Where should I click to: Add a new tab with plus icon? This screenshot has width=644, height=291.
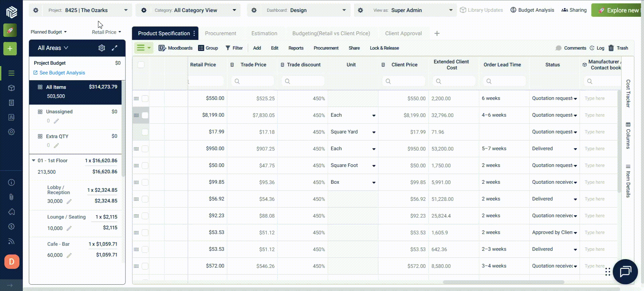(437, 33)
